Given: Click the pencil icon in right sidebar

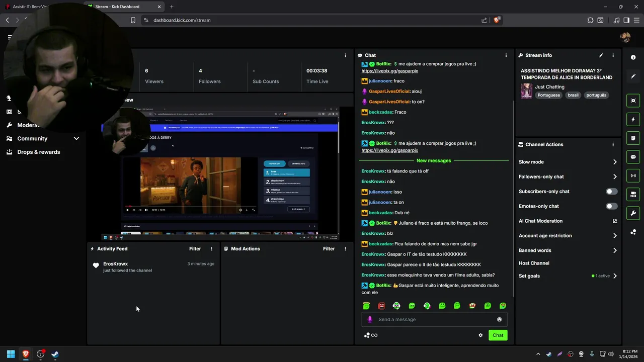Looking at the screenshot, I should [x=633, y=76].
